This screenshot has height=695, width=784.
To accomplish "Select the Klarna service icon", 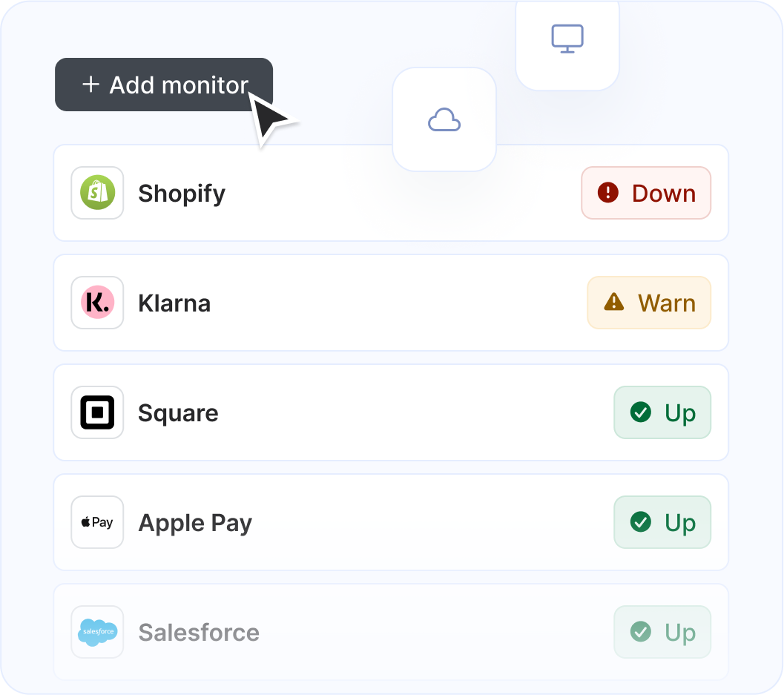I will [97, 303].
